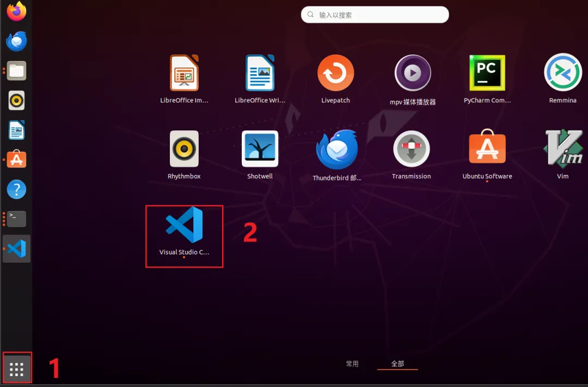Open the Terminal from the dock

click(16, 219)
